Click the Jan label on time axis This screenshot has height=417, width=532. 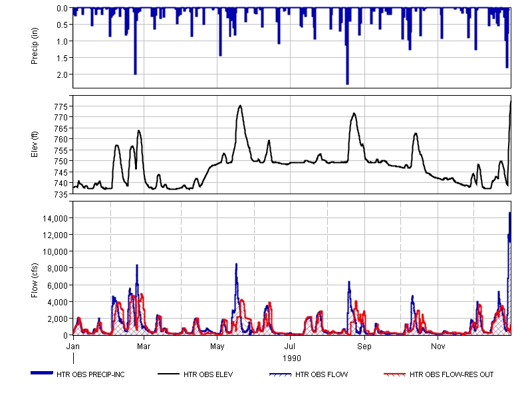[73, 347]
